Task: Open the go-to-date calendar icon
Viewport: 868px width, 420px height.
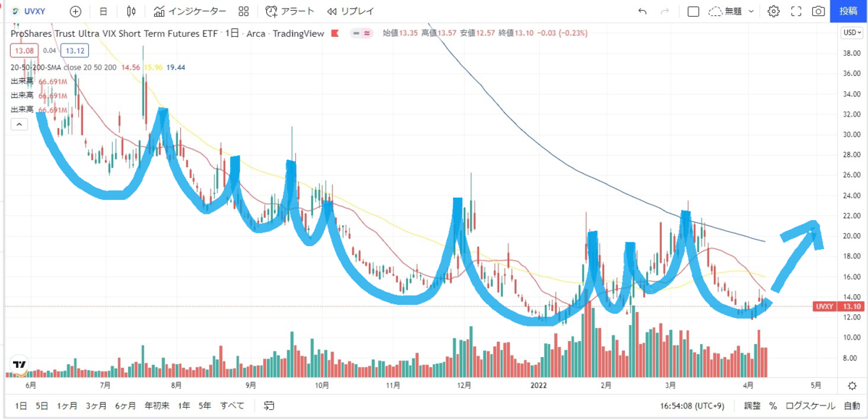Action: pos(269,406)
